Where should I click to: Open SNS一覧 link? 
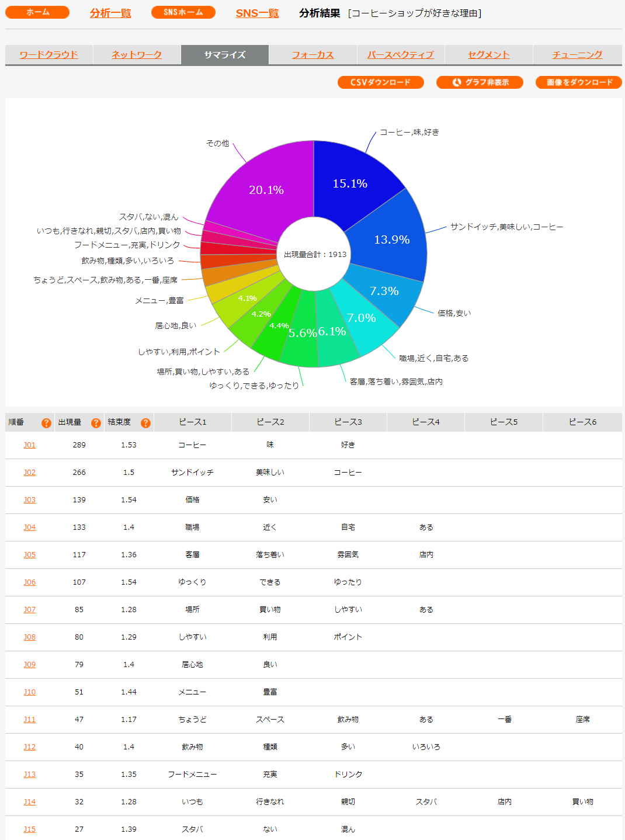[257, 13]
